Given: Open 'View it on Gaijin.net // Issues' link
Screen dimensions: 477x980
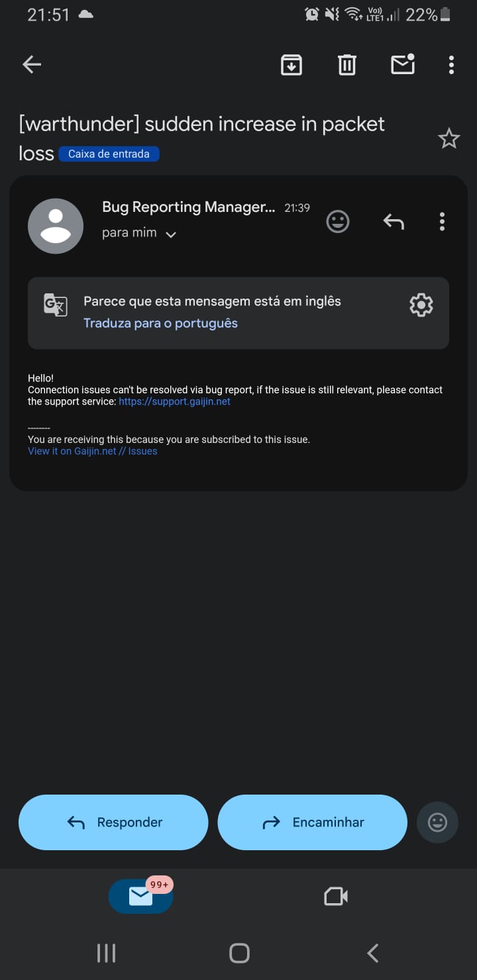Looking at the screenshot, I should tap(93, 451).
